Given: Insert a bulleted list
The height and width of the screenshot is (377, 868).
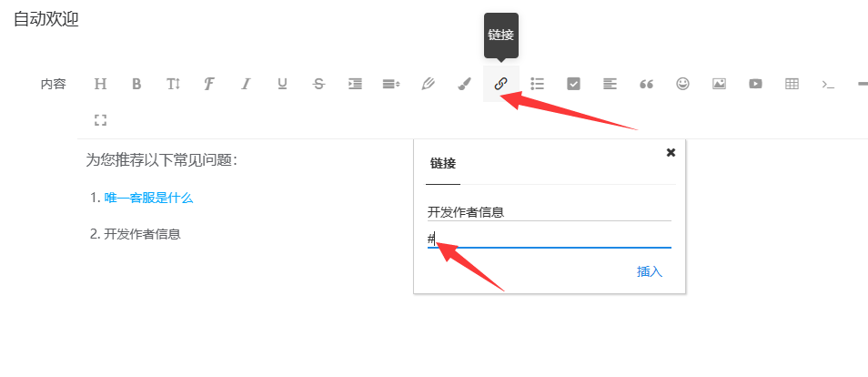Looking at the screenshot, I should tap(537, 84).
